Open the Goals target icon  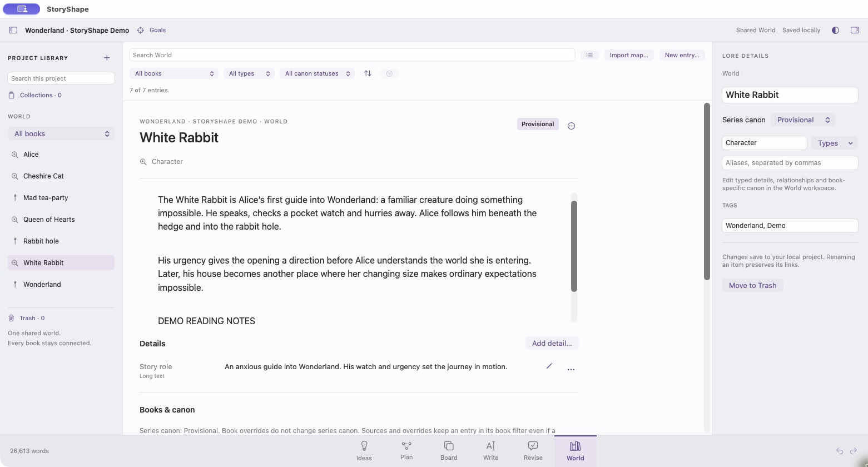[141, 30]
